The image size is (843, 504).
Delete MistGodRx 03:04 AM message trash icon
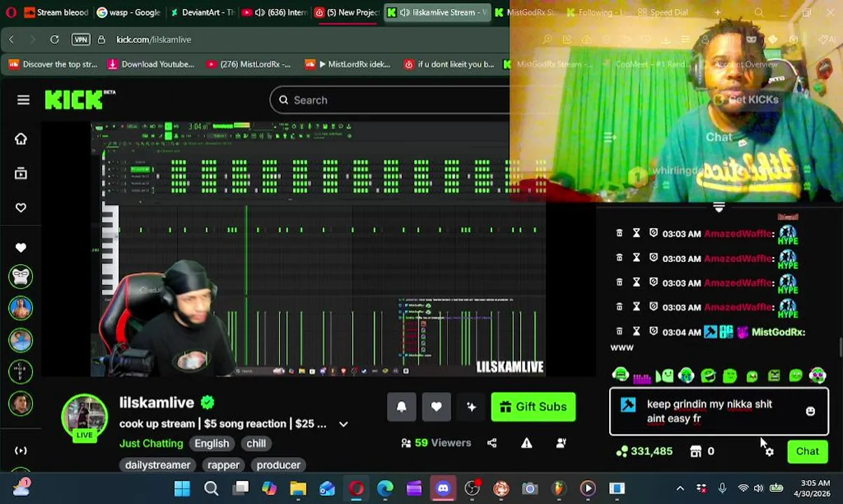point(619,331)
